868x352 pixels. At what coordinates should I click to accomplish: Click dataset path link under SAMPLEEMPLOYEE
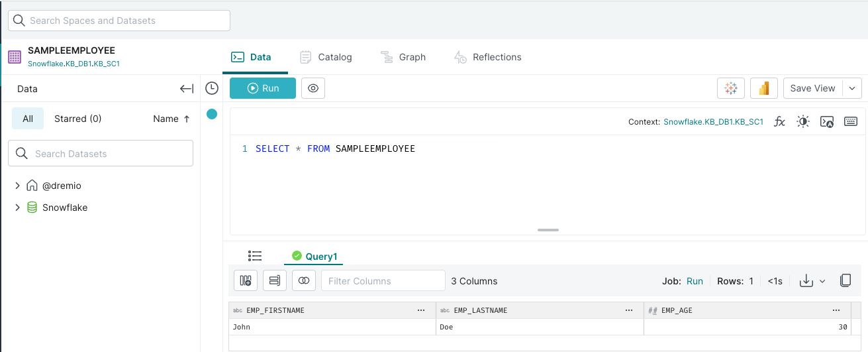click(73, 64)
